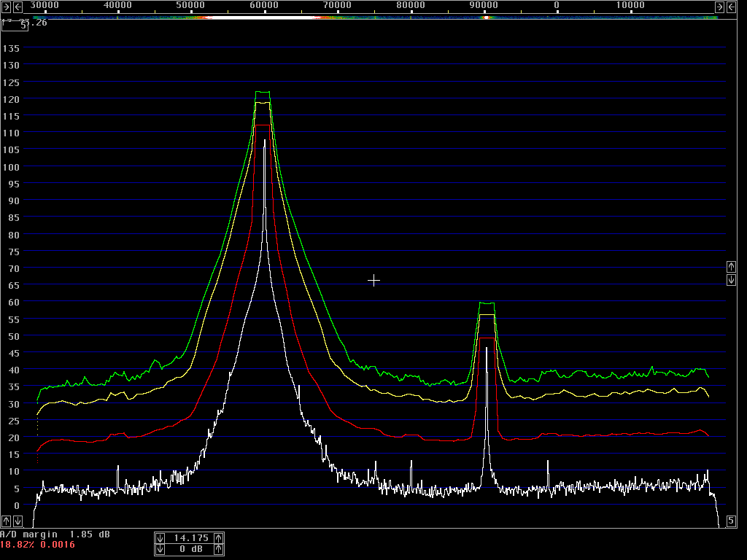Click the 15 dB axis label
747x560 pixels.
point(14,455)
